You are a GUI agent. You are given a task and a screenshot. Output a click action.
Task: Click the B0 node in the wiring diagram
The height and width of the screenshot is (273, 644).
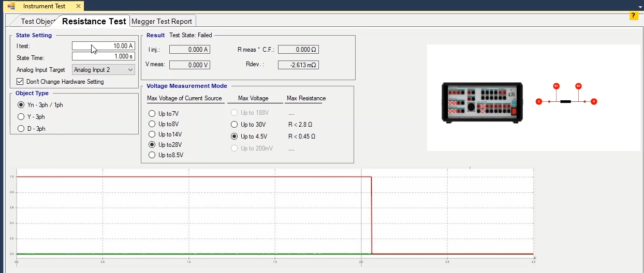[578, 86]
